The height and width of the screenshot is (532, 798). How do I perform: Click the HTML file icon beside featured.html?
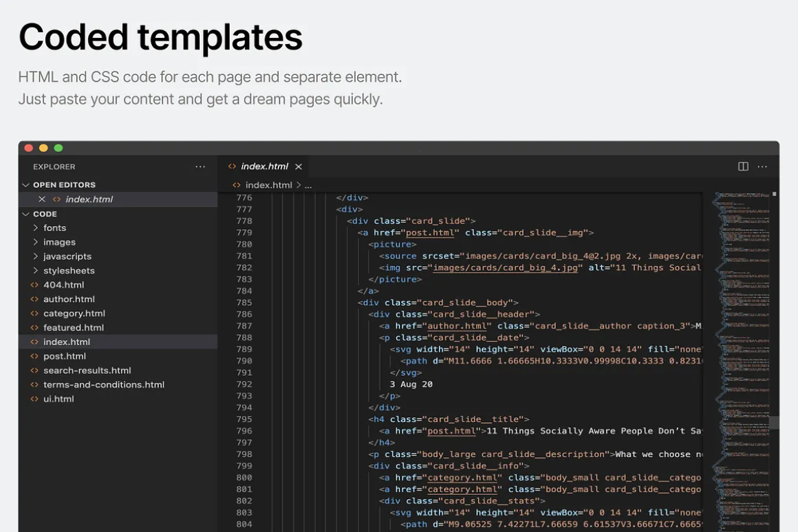pyautogui.click(x=34, y=328)
